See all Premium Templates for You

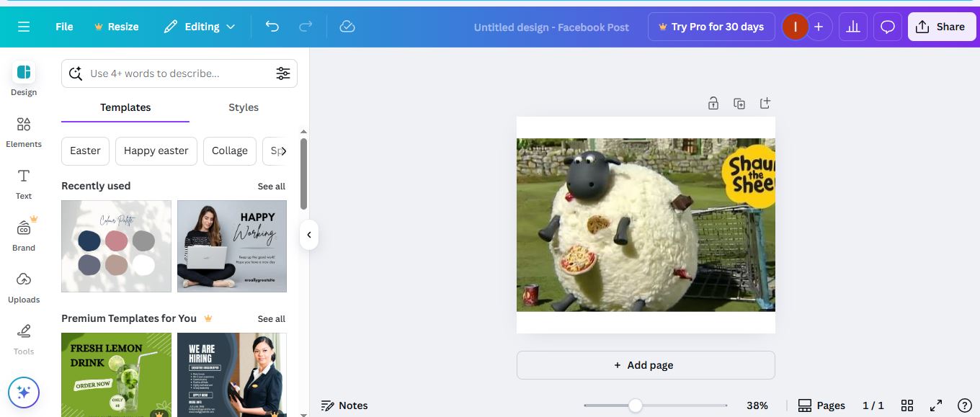(272, 319)
